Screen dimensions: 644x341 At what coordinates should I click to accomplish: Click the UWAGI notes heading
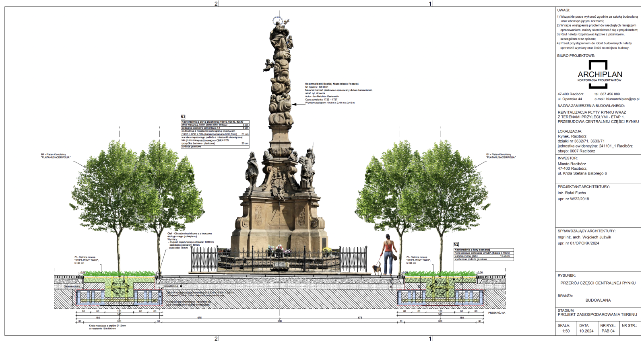point(563,10)
